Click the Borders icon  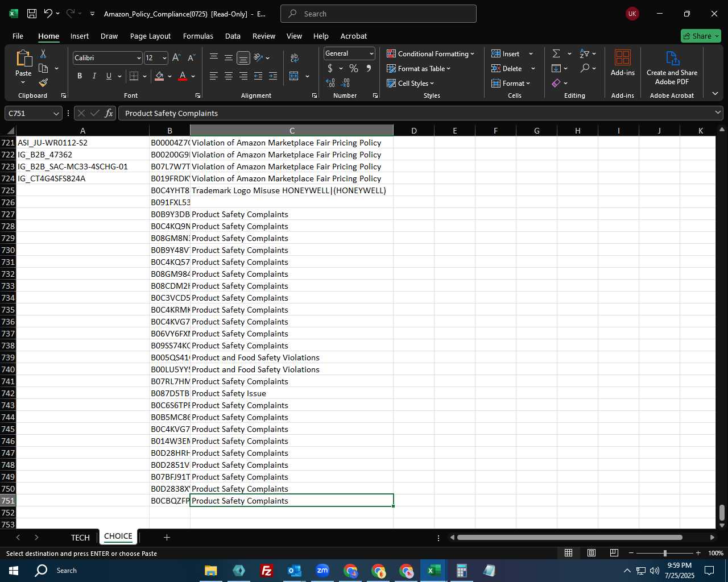coord(134,76)
